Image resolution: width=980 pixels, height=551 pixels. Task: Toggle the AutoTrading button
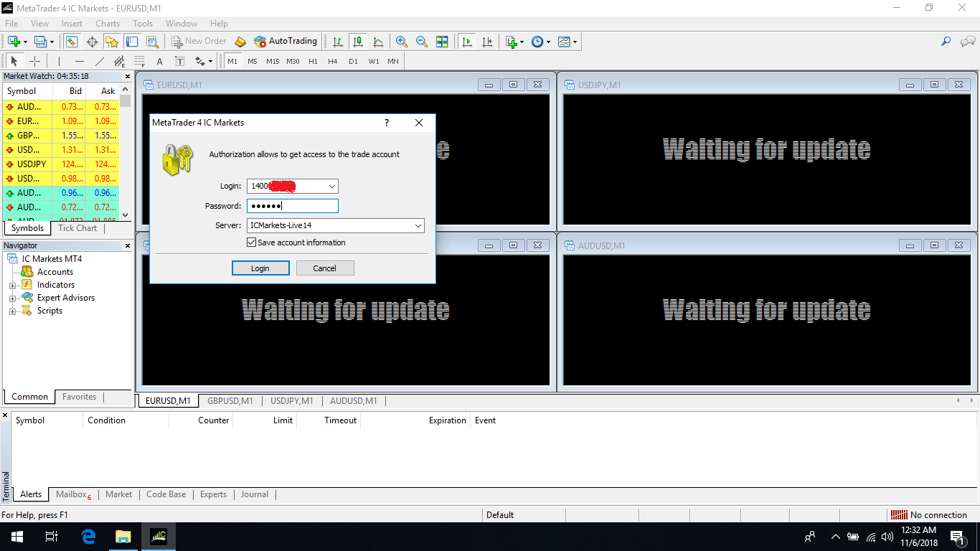(286, 42)
